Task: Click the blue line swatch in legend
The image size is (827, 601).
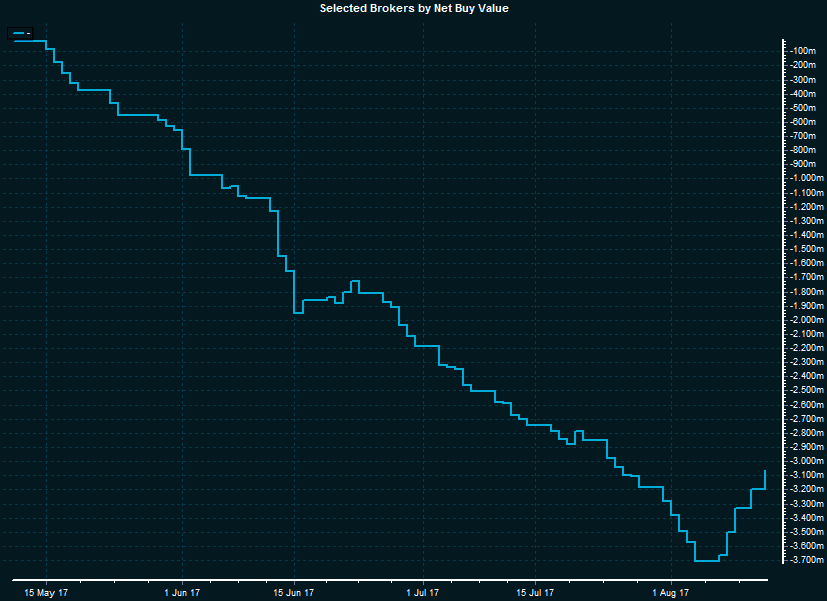Action: pyautogui.click(x=17, y=34)
